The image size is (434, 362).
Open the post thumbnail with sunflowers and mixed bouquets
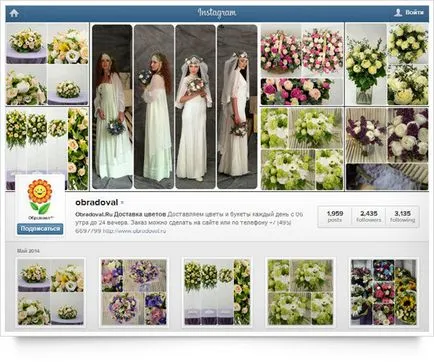click(x=384, y=293)
